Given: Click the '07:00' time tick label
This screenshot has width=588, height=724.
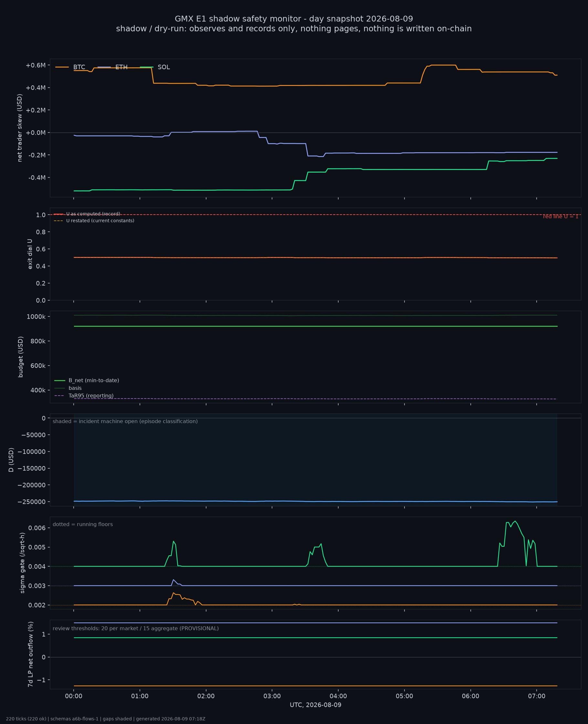Looking at the screenshot, I should 537,696.
